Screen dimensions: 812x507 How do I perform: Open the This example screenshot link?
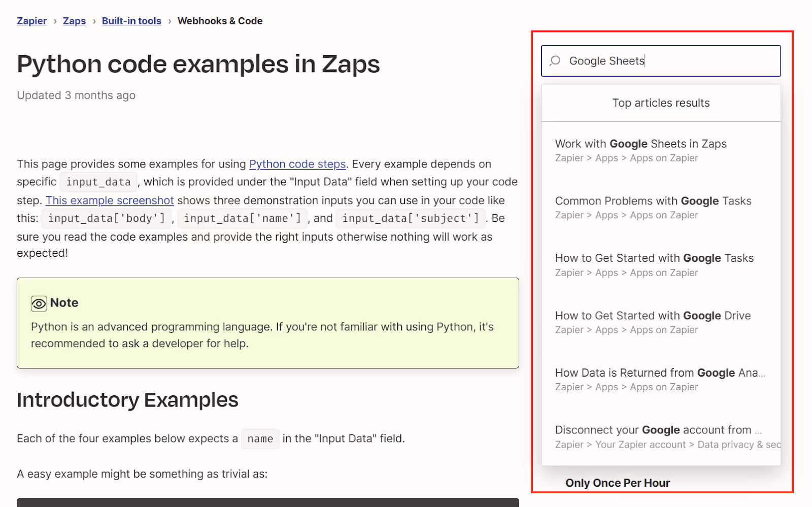coord(110,200)
